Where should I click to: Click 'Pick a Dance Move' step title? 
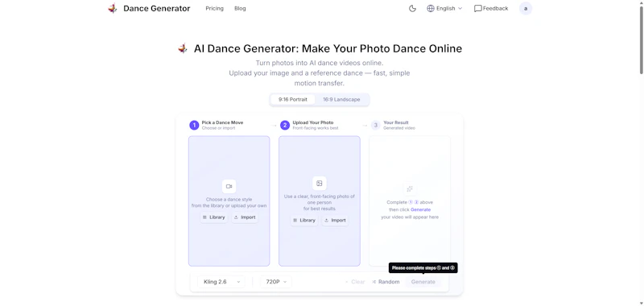point(222,122)
